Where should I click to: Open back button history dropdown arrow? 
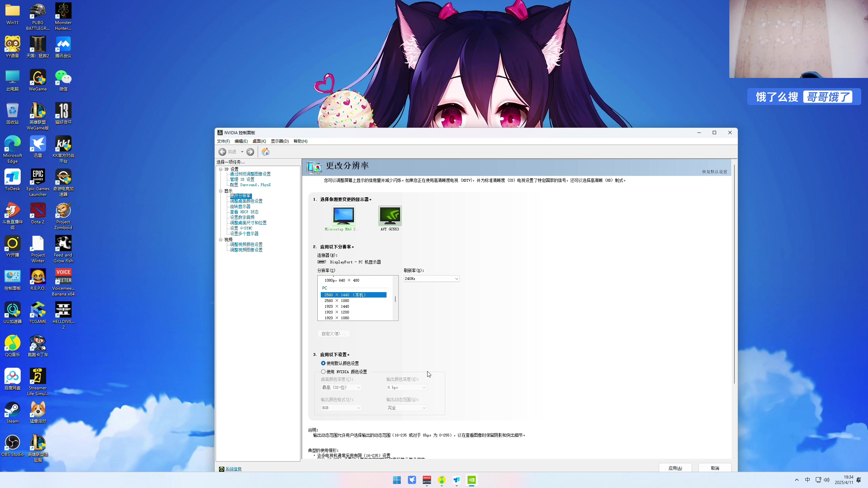pyautogui.click(x=242, y=152)
